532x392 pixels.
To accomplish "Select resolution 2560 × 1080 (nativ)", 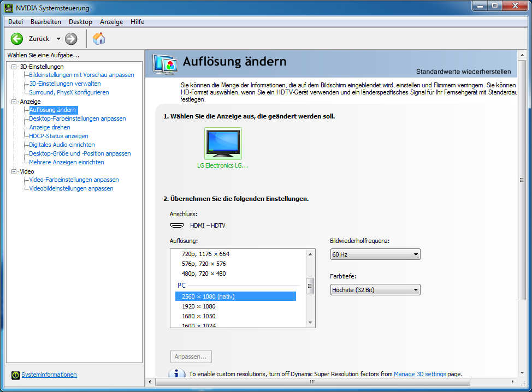I will 235,296.
